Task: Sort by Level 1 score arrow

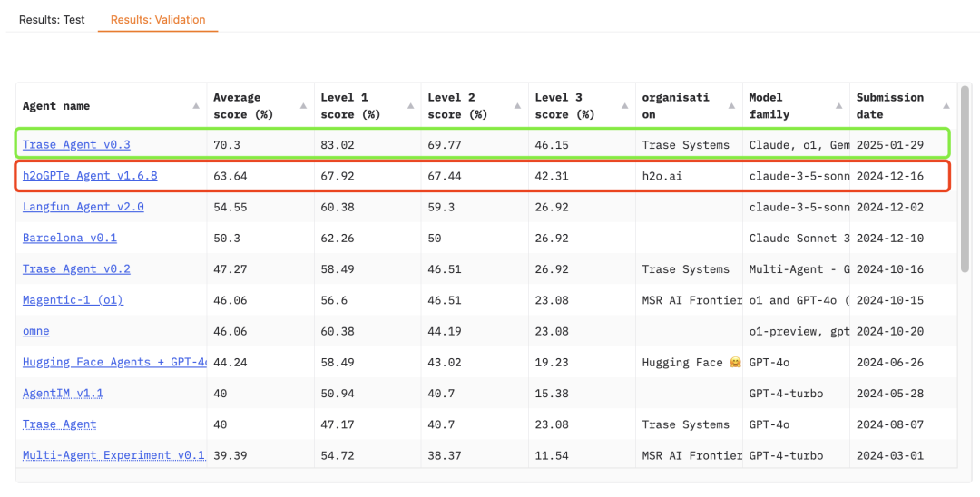Action: [x=411, y=106]
